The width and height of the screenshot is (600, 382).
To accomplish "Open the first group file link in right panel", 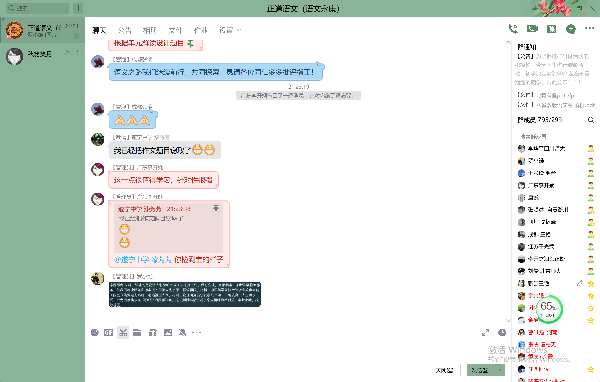I will coord(546,95).
